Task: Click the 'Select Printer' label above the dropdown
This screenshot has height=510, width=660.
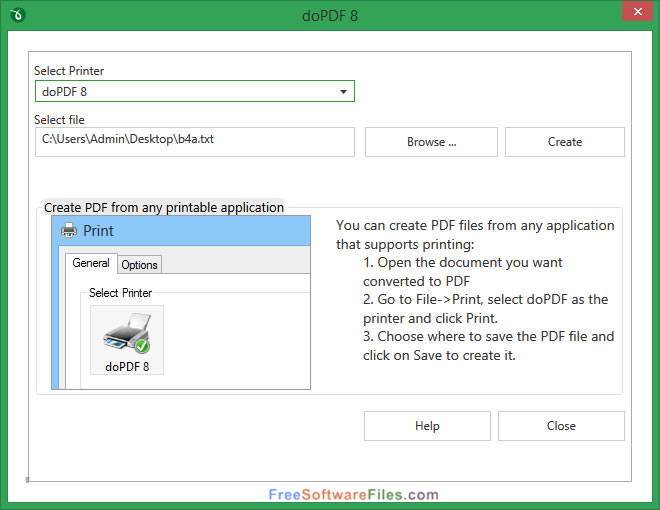Action: 69,71
